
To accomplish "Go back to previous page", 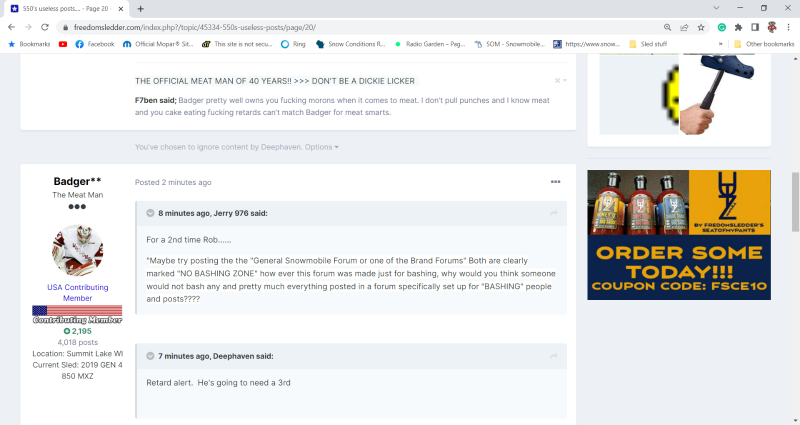I will pyautogui.click(x=11, y=27).
